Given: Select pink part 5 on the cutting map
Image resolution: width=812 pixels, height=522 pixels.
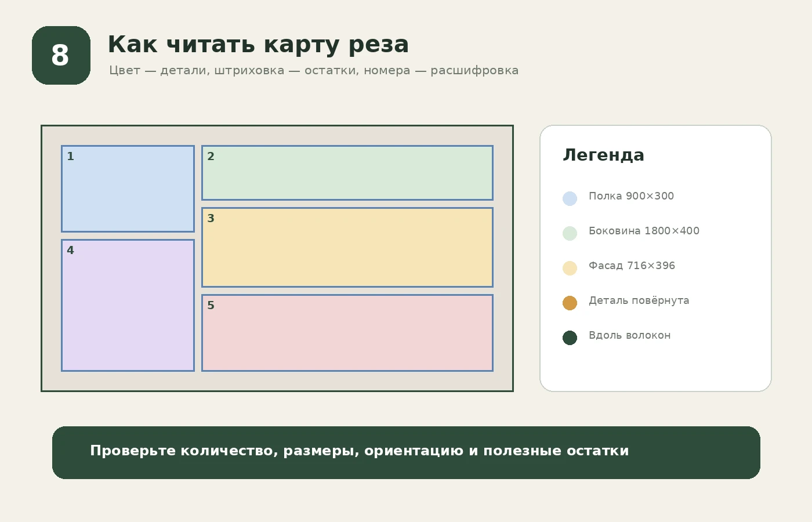Looking at the screenshot, I should [x=347, y=333].
